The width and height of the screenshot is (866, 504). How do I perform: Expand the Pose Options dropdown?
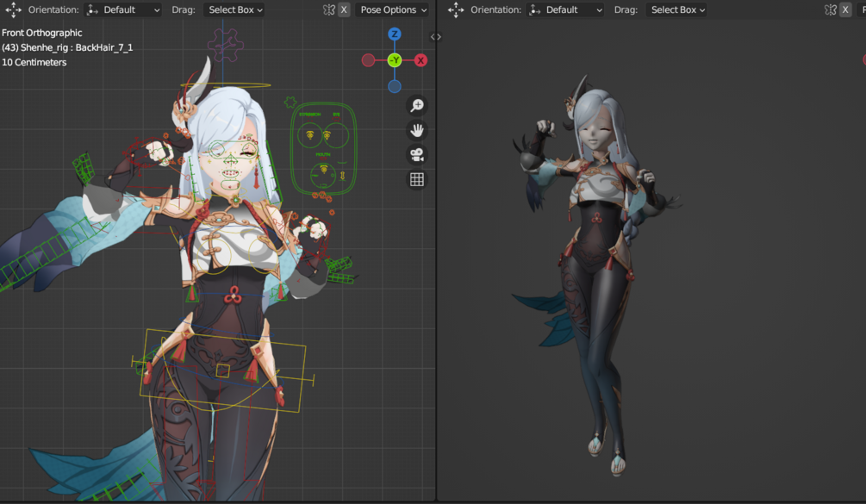(391, 9)
